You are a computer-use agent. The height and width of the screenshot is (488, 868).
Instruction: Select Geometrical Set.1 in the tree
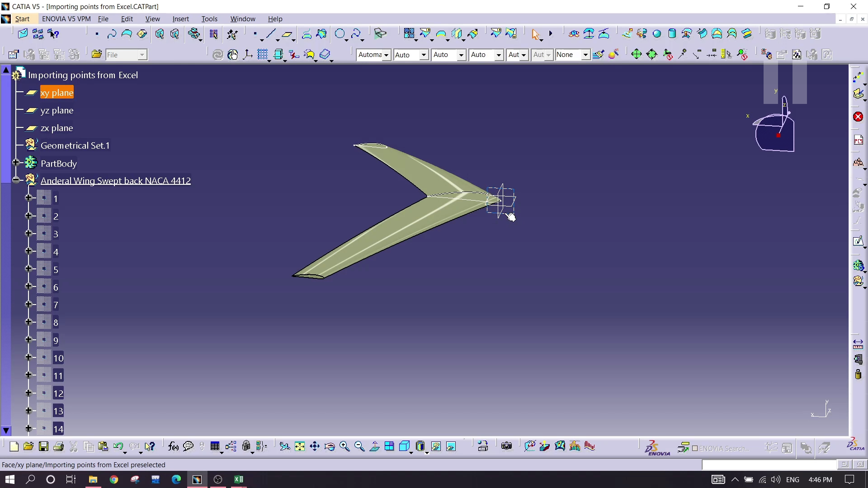coord(75,145)
